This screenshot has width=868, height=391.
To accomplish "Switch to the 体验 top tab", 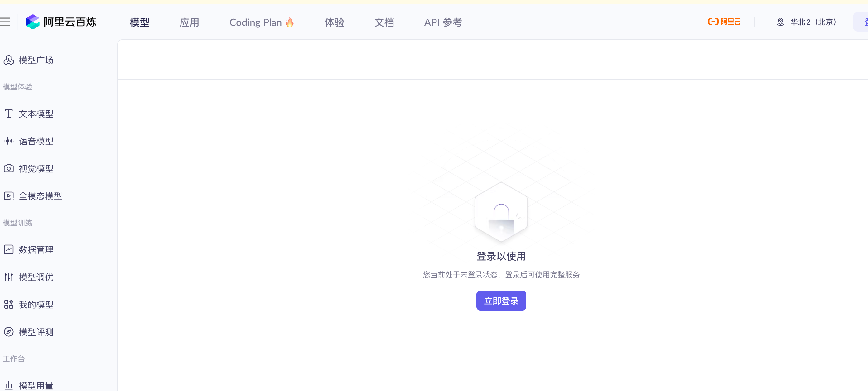I will [334, 22].
